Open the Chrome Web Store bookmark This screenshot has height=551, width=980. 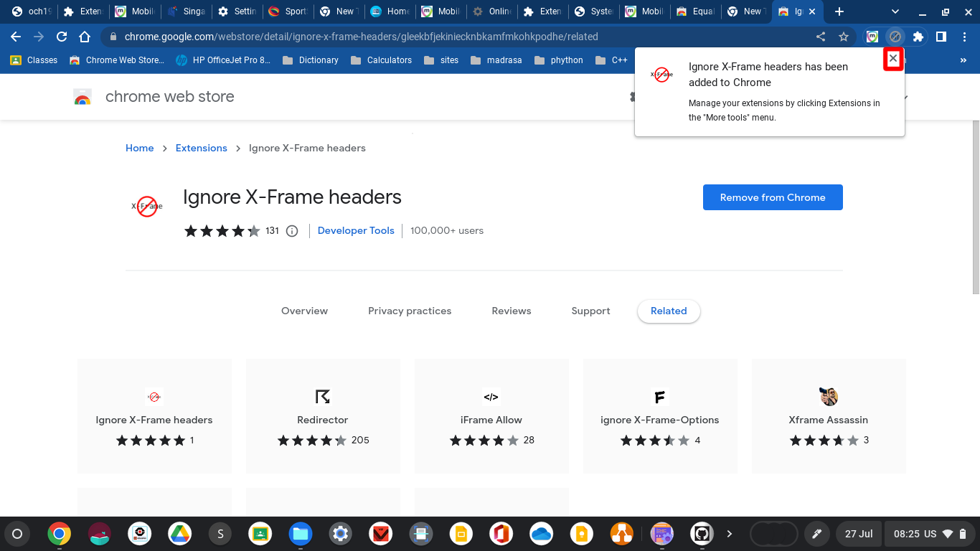click(117, 60)
